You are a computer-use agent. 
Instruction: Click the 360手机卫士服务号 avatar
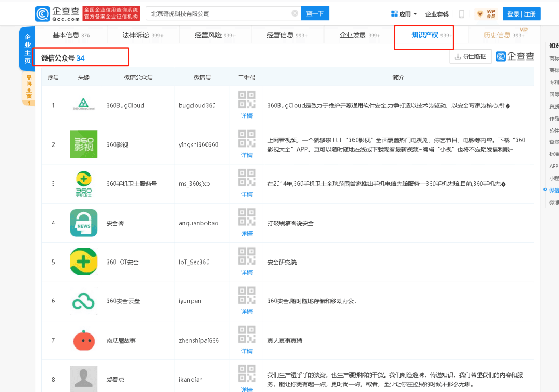pyautogui.click(x=83, y=184)
